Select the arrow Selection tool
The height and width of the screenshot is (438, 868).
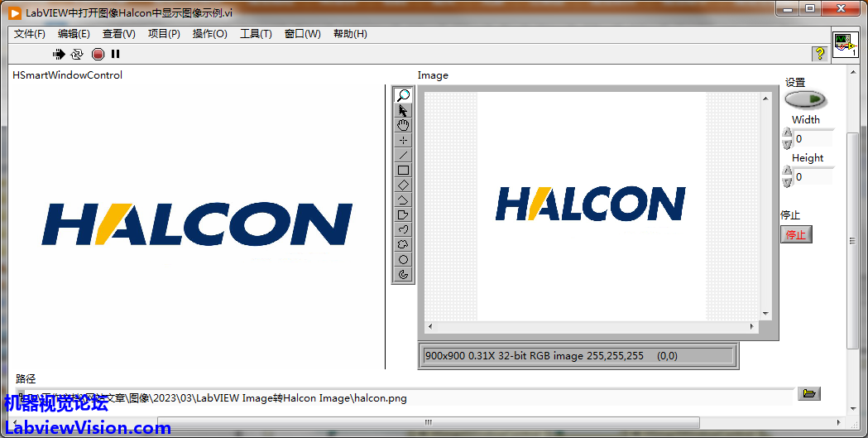(404, 110)
